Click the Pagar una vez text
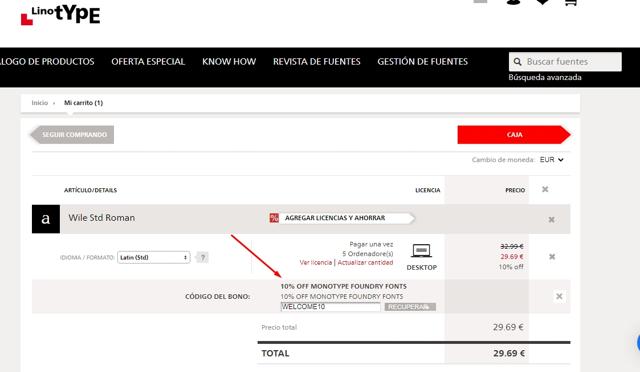 tap(371, 244)
